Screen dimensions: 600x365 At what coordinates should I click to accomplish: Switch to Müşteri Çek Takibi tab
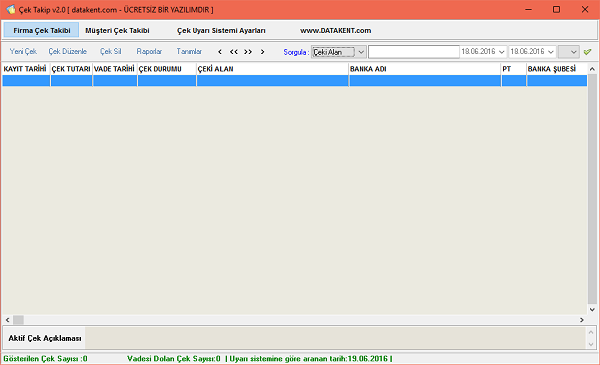pos(117,30)
